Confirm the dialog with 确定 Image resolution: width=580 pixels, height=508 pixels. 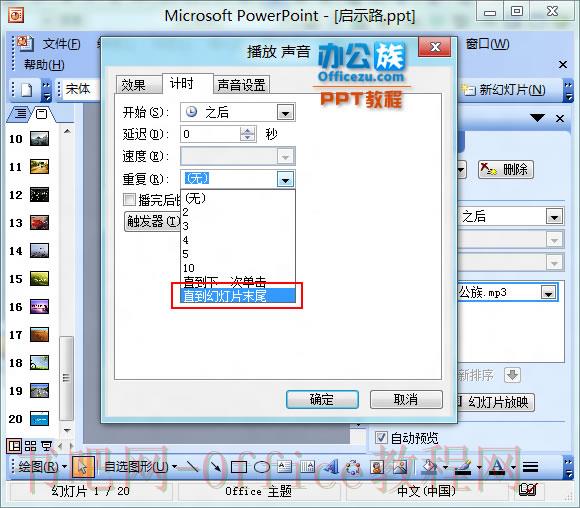pos(322,399)
